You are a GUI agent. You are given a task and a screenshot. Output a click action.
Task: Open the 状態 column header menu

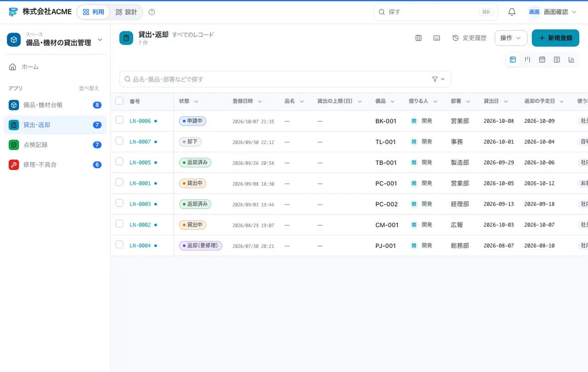point(196,102)
